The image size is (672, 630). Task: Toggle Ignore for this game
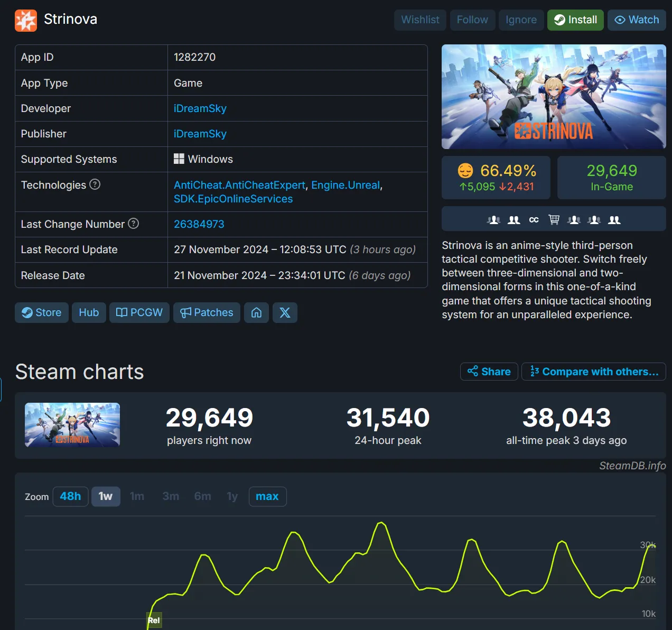coord(521,20)
